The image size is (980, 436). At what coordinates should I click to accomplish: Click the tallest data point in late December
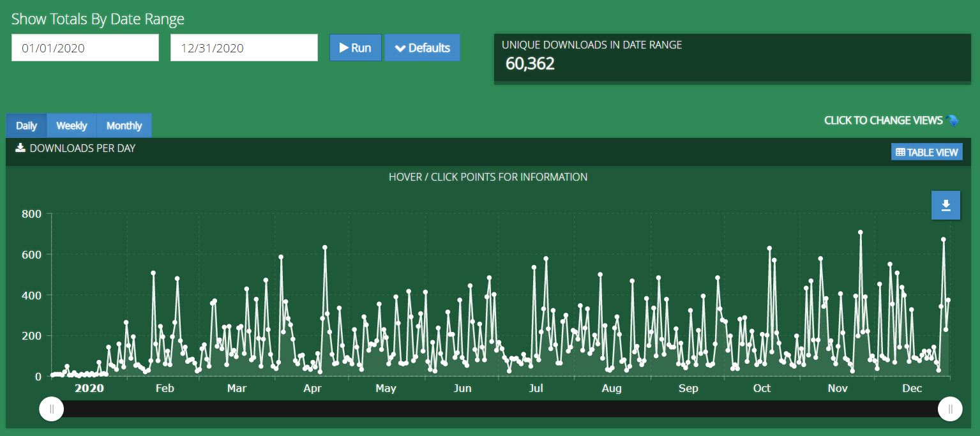[x=943, y=239]
